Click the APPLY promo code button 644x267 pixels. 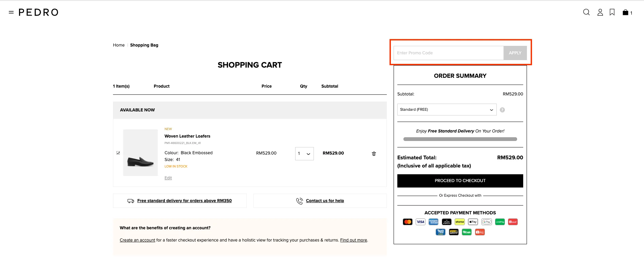point(515,53)
